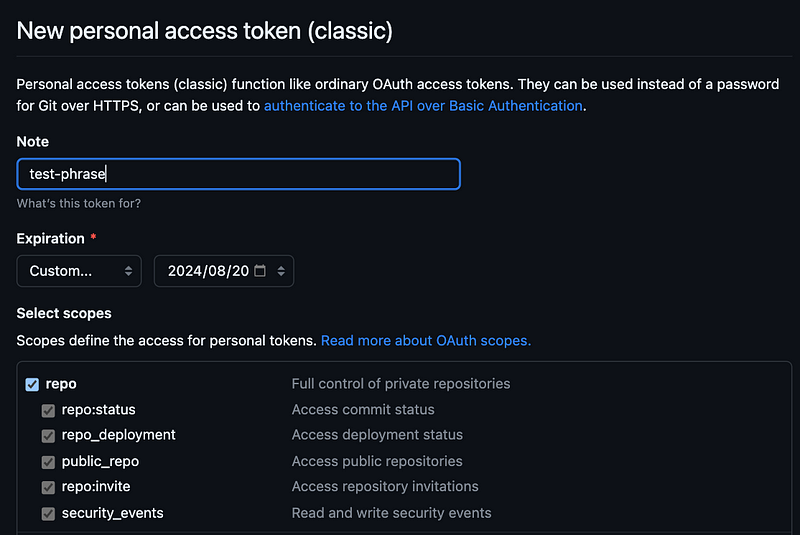The height and width of the screenshot is (535, 800).
Task: Click the Expiration field label
Action: (51, 238)
